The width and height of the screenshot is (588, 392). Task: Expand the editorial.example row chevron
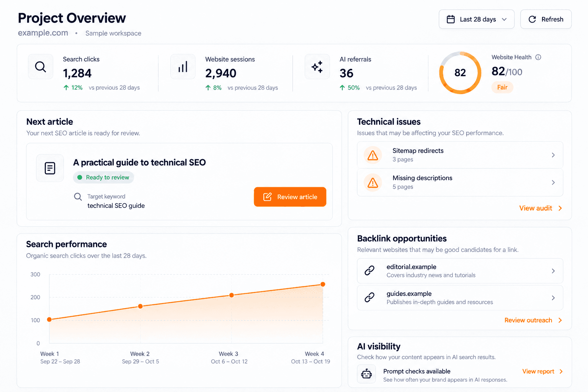point(553,271)
